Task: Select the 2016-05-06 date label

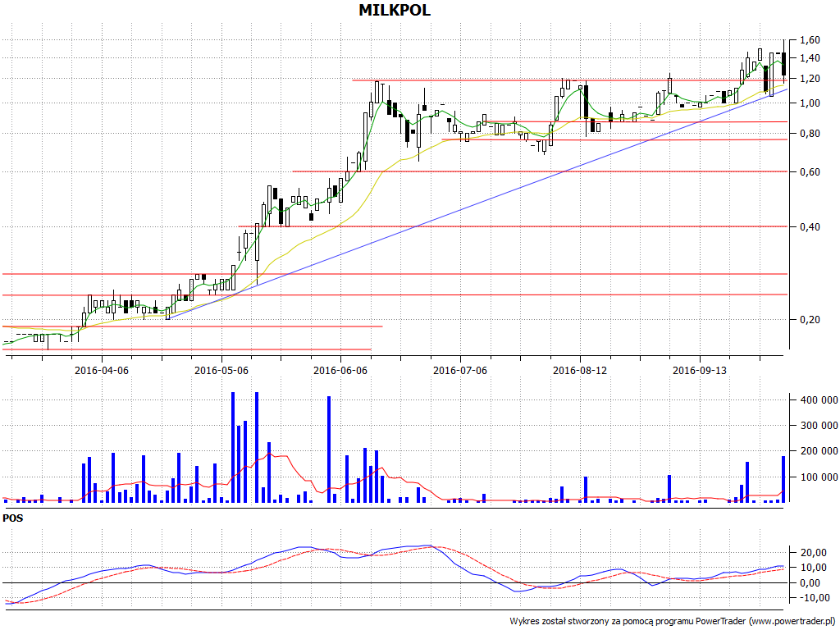Action: coord(221,370)
